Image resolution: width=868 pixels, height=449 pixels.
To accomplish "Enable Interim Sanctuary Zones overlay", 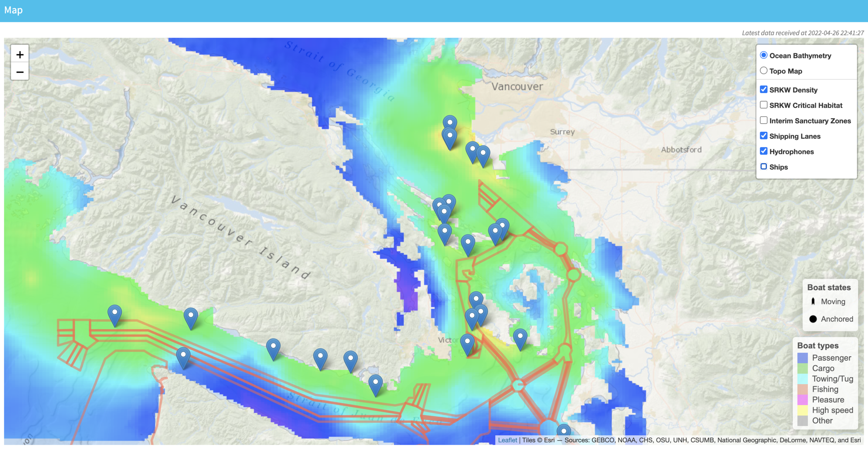I will [763, 121].
